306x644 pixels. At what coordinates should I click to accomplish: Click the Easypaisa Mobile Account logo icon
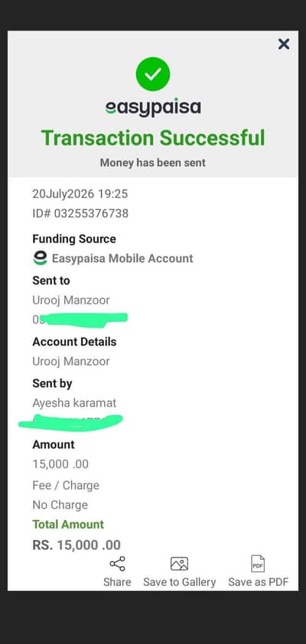(x=41, y=259)
